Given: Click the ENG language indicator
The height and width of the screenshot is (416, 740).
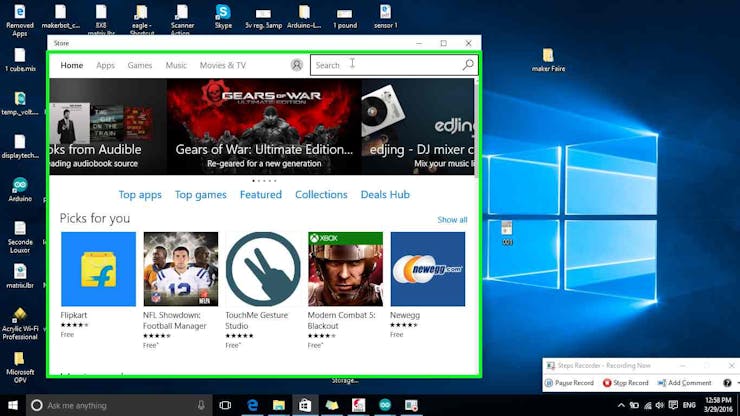Looking at the screenshot, I should pyautogui.click(x=689, y=405).
